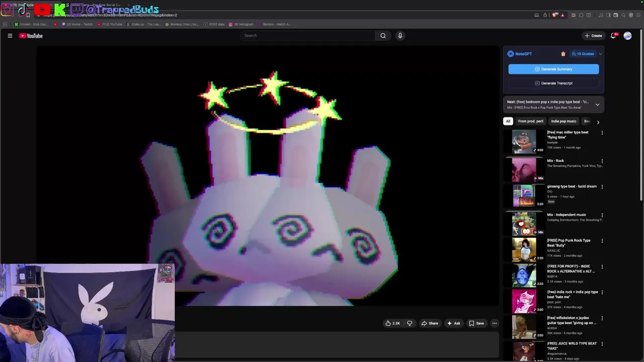Open options for mac miller type beat
The width and height of the screenshot is (644, 362).
[x=602, y=133]
